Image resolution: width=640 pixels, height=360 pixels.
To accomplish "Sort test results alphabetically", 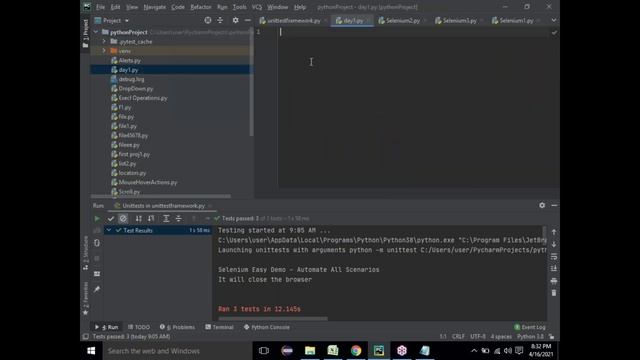I will 139,219.
